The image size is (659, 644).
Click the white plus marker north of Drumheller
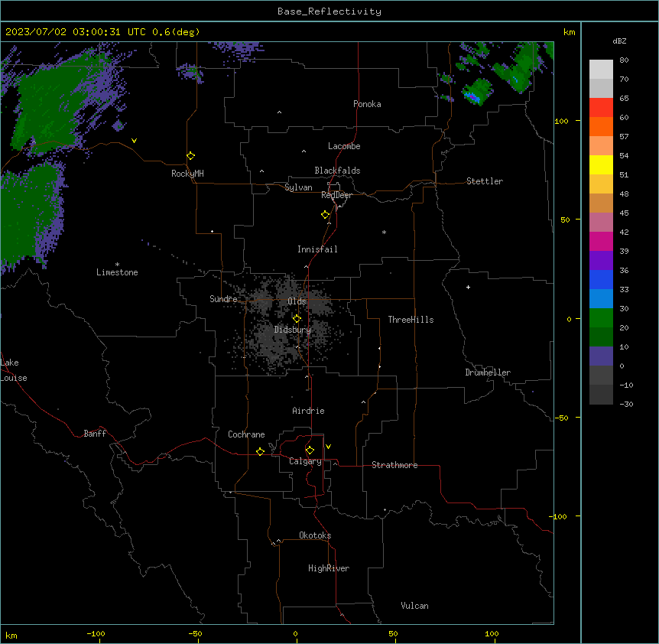point(468,287)
